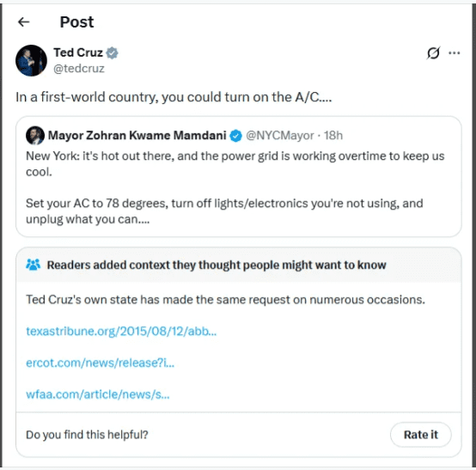Open the wfaa.com article link
This screenshot has width=476, height=470.
pyautogui.click(x=98, y=394)
